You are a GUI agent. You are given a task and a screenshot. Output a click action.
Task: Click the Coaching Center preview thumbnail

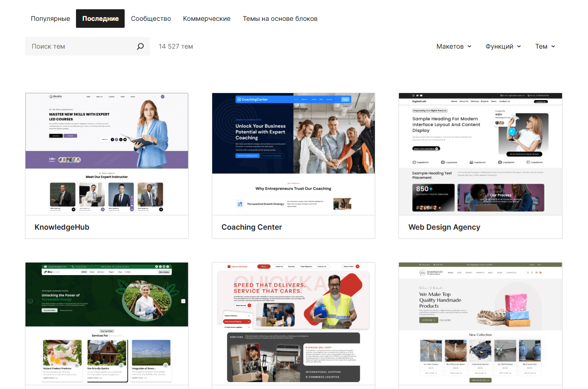point(293,153)
